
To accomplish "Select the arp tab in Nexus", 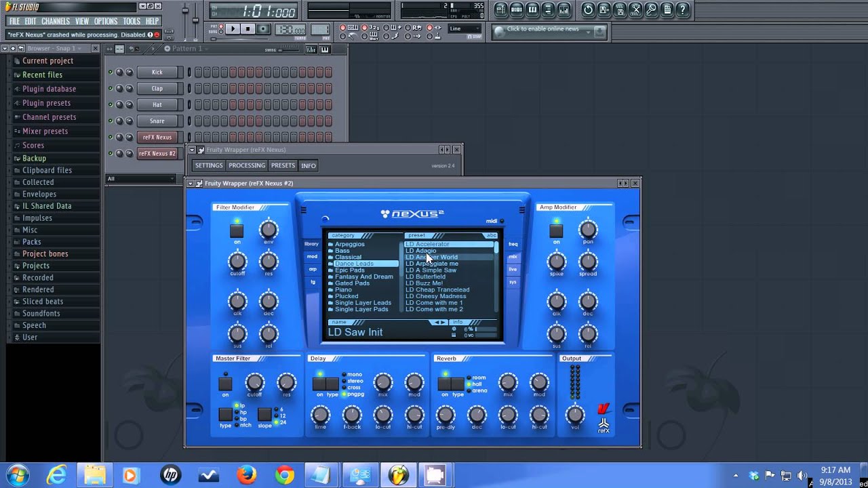I will 312,269.
